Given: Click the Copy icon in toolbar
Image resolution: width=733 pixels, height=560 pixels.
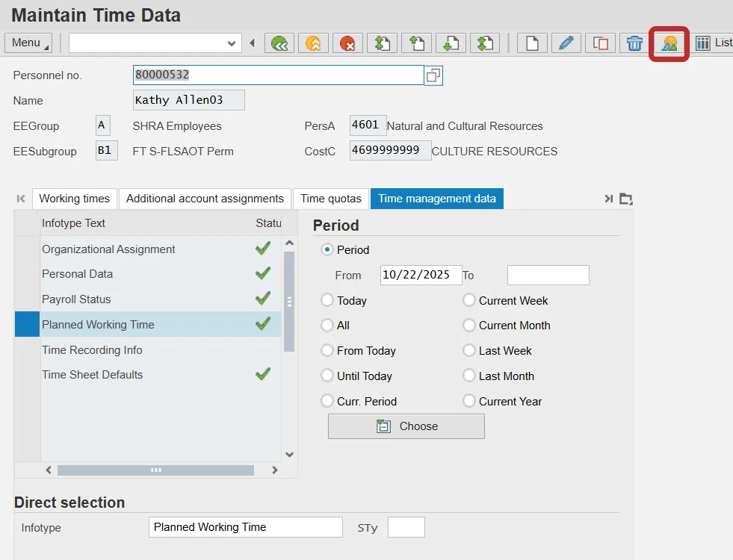Looking at the screenshot, I should coord(601,43).
